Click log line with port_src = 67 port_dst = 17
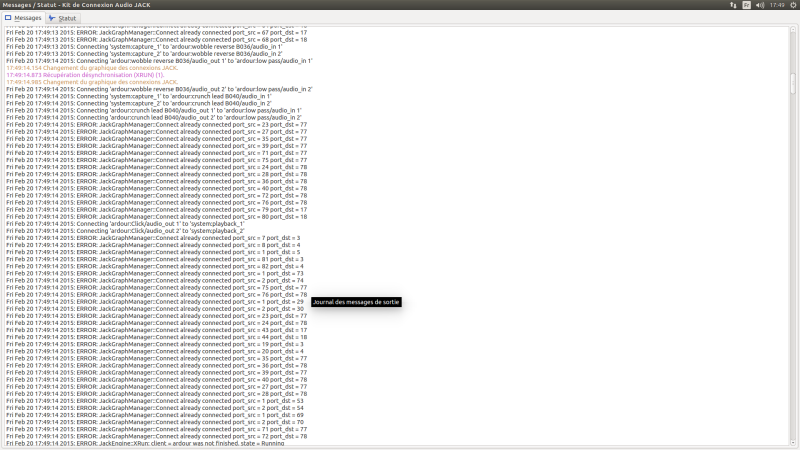800x450 pixels. [x=157, y=33]
